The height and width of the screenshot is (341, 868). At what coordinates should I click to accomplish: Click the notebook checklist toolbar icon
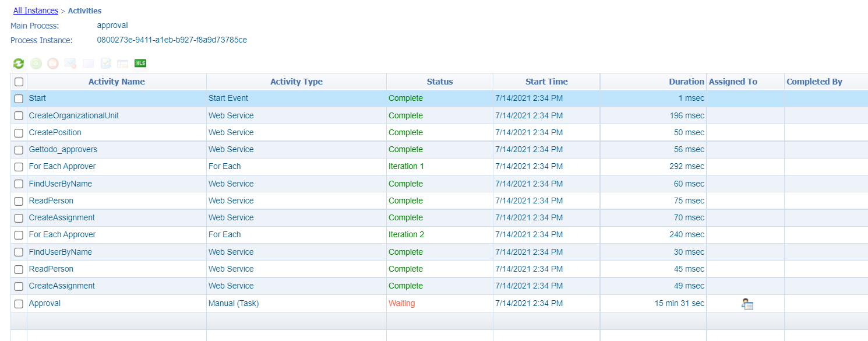point(105,64)
